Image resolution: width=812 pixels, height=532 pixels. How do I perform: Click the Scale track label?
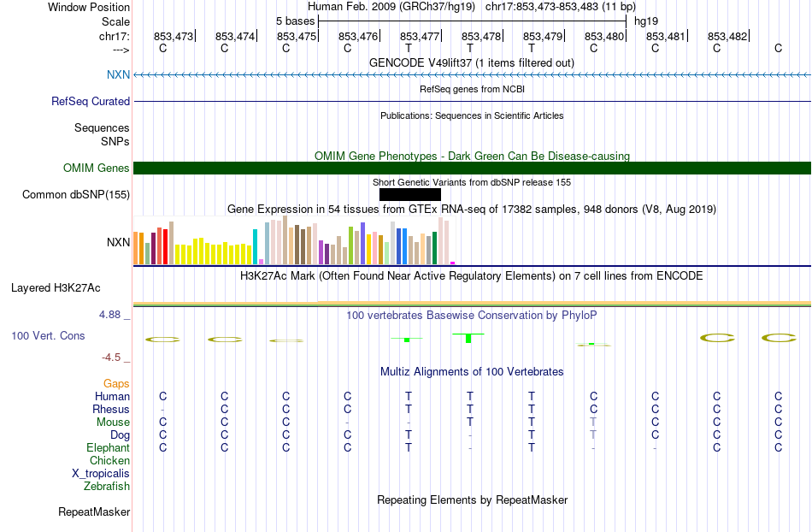115,21
